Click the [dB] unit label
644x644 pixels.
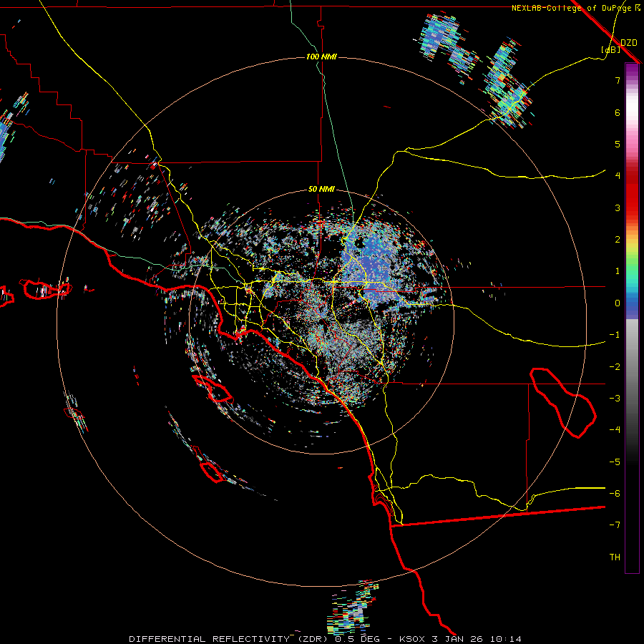point(611,50)
